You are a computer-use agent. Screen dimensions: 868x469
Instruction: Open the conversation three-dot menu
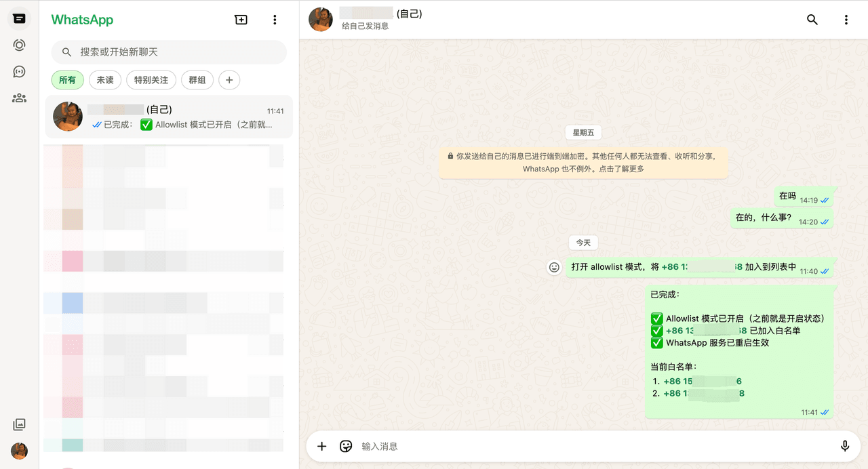(x=846, y=20)
